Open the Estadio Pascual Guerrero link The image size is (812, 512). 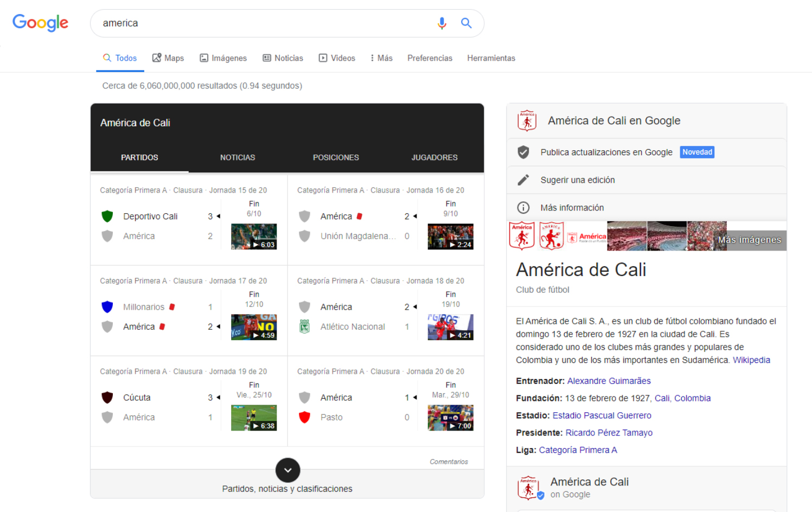602,415
